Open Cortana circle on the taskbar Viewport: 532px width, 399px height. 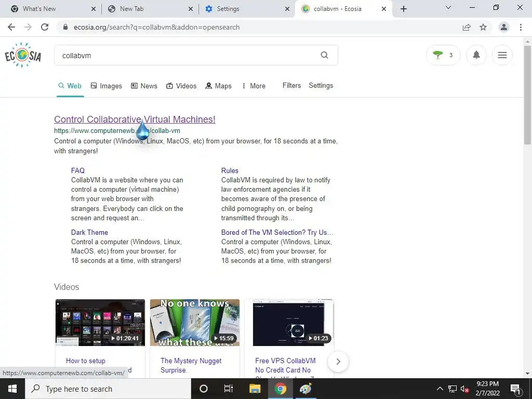(x=204, y=389)
